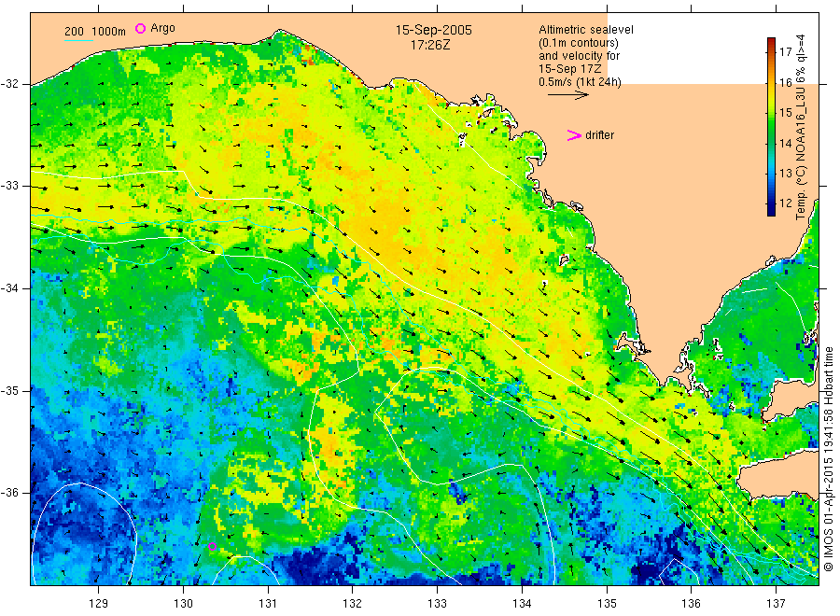Screen dimensions: 840x616
Task: Click the latitude label -33
Action: pyautogui.click(x=9, y=186)
